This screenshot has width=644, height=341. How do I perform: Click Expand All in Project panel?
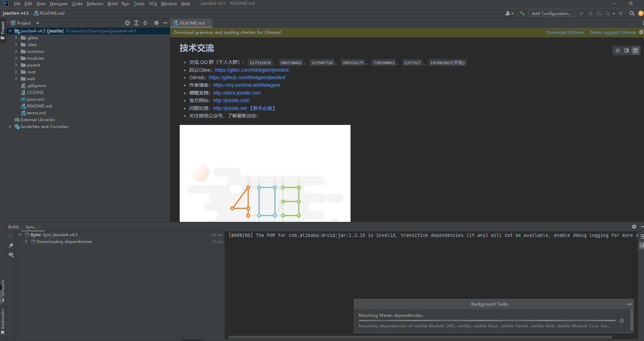(136, 23)
